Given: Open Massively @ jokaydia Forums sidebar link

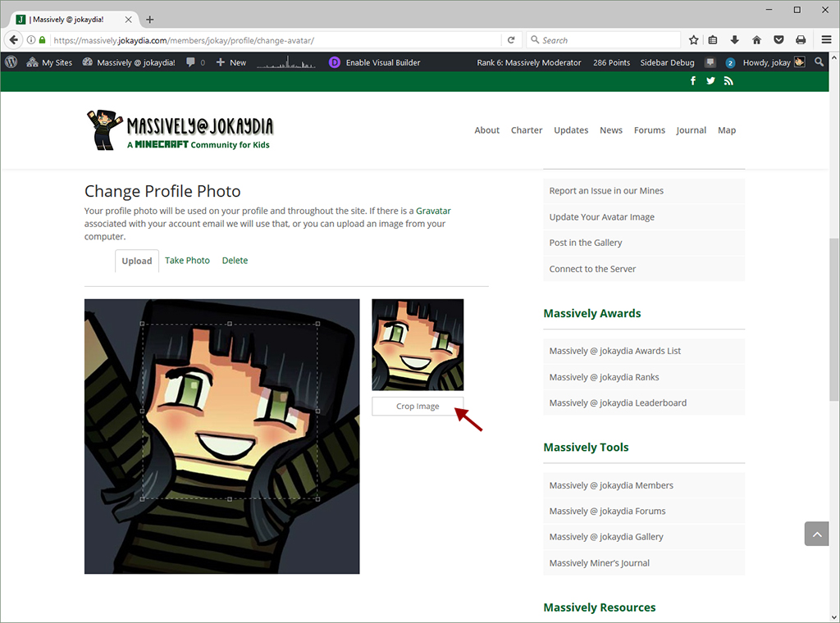Looking at the screenshot, I should pos(644,511).
